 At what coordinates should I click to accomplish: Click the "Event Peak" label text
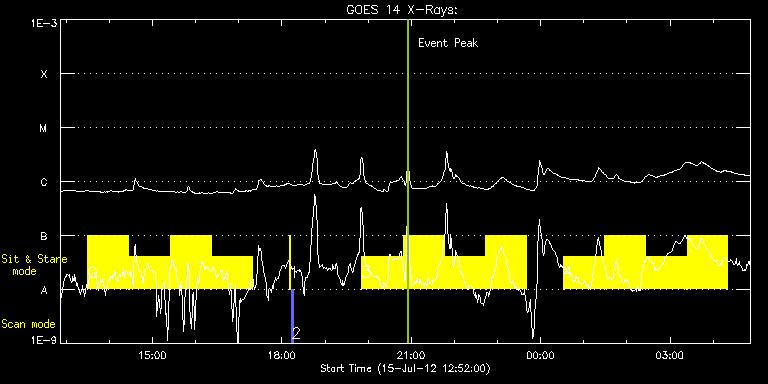tap(448, 43)
